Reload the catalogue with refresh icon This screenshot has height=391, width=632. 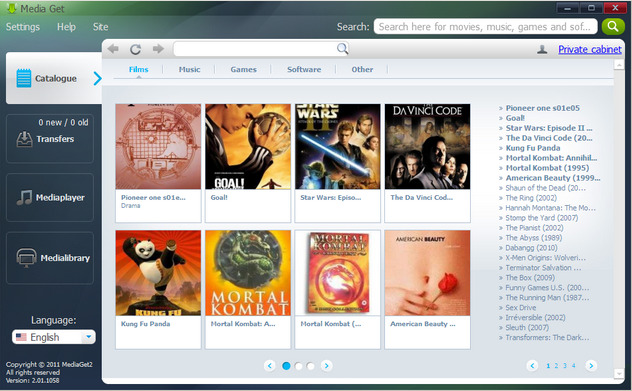tap(135, 49)
